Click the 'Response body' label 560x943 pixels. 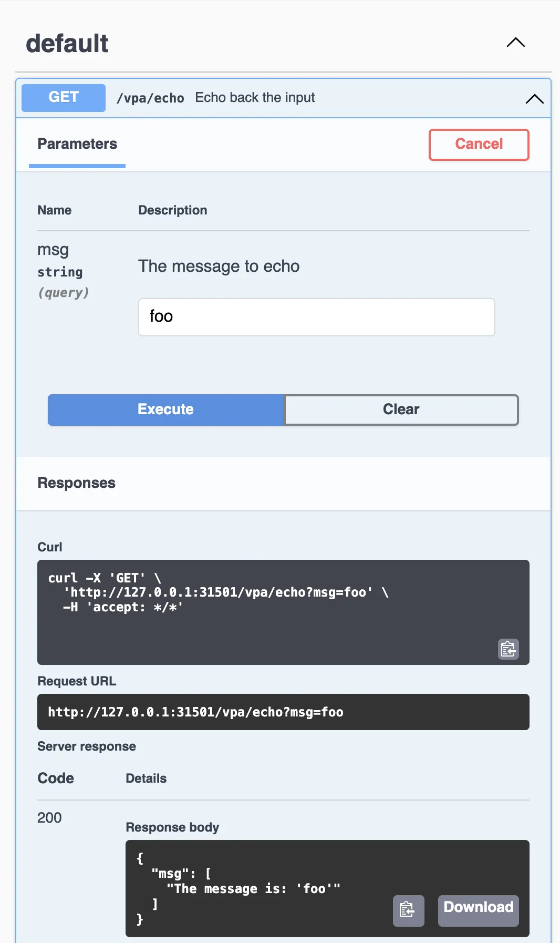point(172,827)
